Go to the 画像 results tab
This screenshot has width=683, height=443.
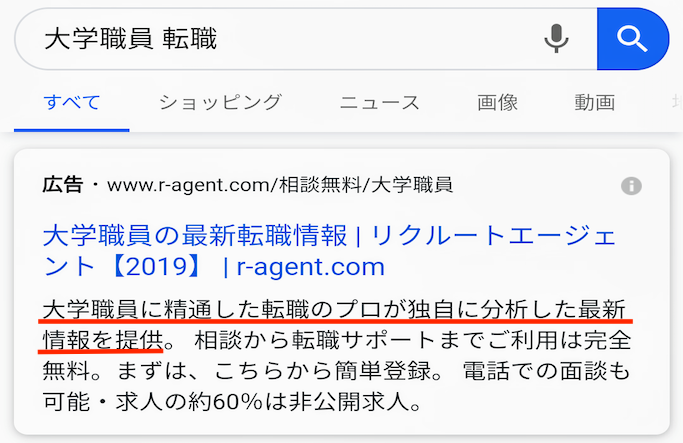[497, 103]
